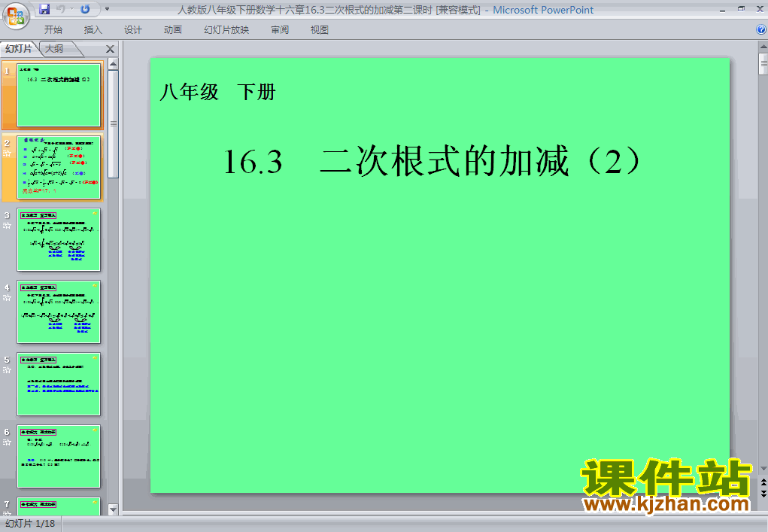
Task: Click the thumbnail pane scrollbar thumb
Action: coord(113,124)
